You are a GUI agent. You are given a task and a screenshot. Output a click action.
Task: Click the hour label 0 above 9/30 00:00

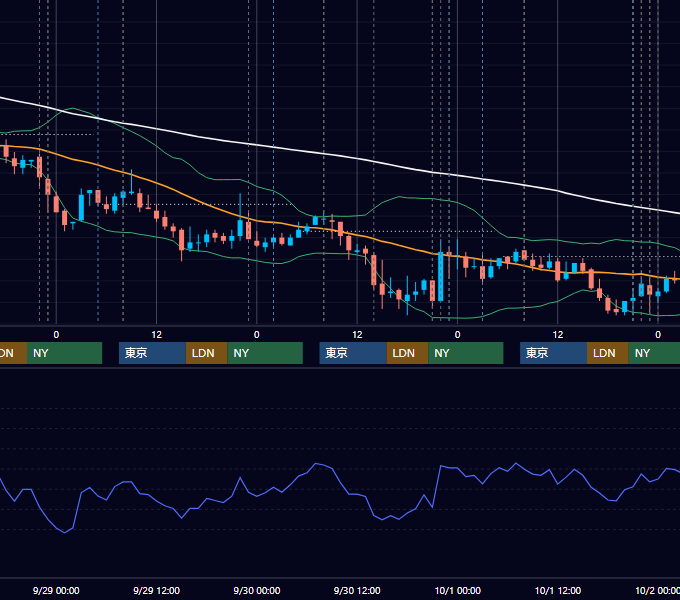(x=257, y=335)
